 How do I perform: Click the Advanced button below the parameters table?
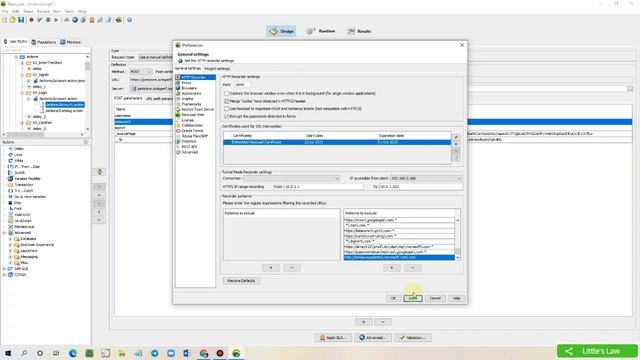pos(373,338)
